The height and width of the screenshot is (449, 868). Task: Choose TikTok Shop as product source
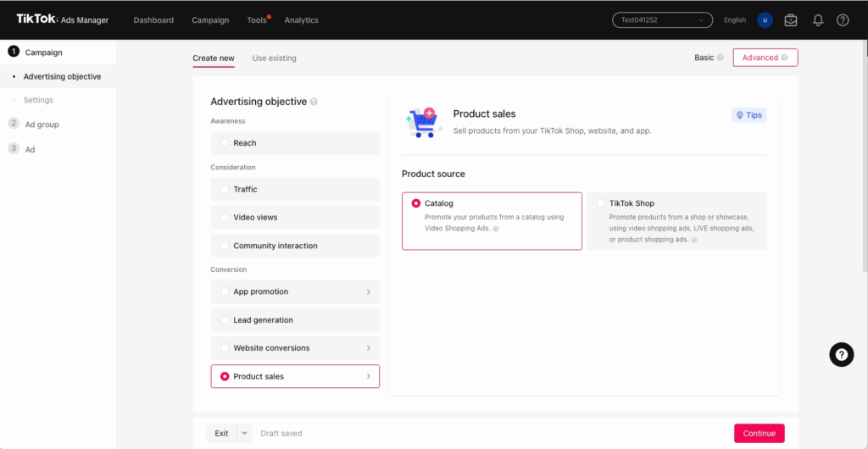click(x=601, y=203)
